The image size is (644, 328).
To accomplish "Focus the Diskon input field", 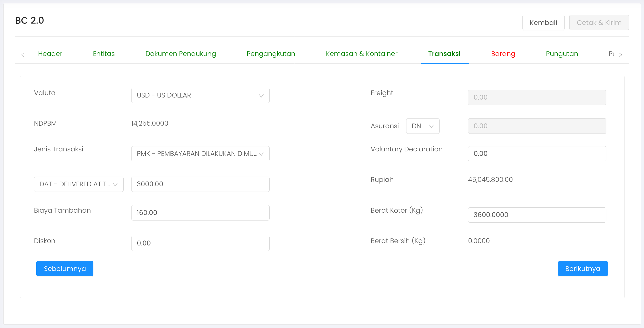I will click(x=200, y=243).
